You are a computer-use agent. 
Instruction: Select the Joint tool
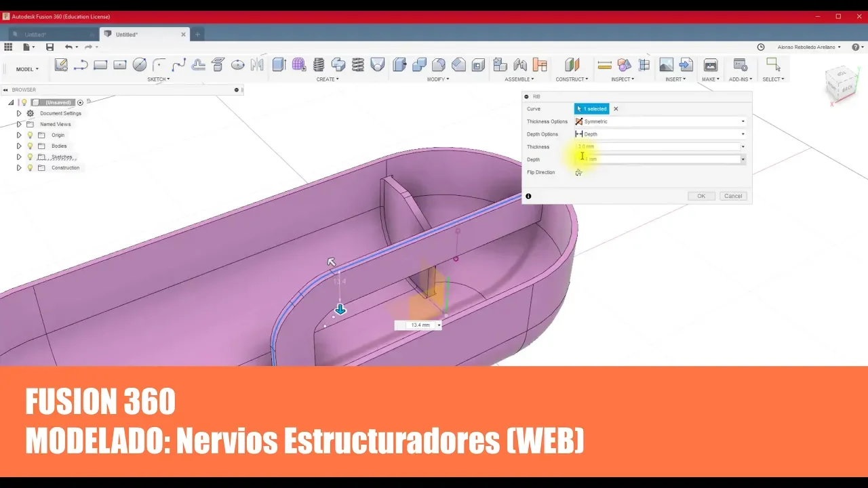(520, 65)
